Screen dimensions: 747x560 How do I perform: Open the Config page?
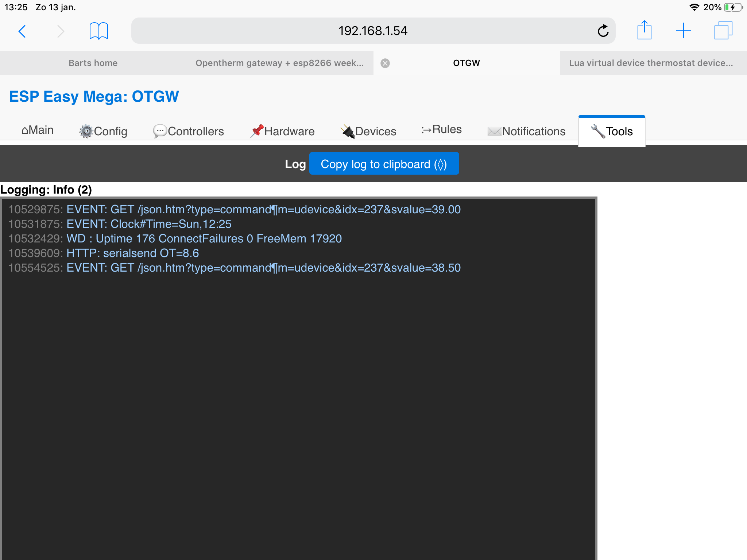(104, 131)
